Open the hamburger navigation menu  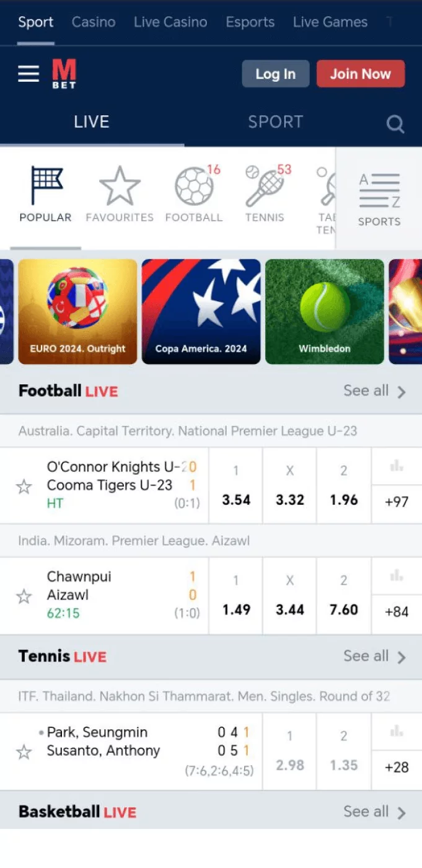28,73
